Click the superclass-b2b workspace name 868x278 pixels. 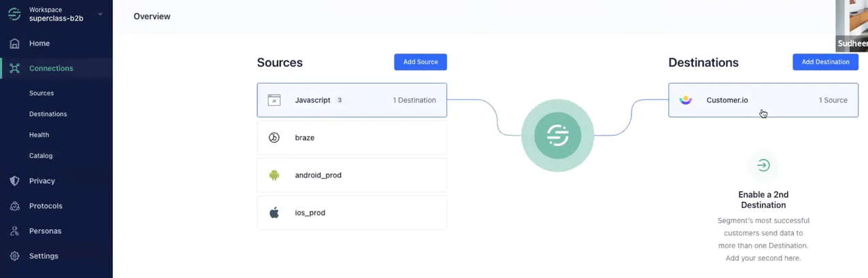(x=56, y=19)
